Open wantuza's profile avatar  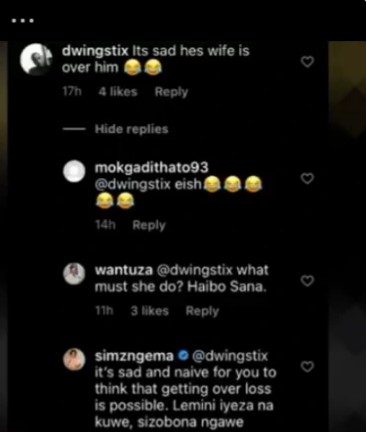click(74, 274)
